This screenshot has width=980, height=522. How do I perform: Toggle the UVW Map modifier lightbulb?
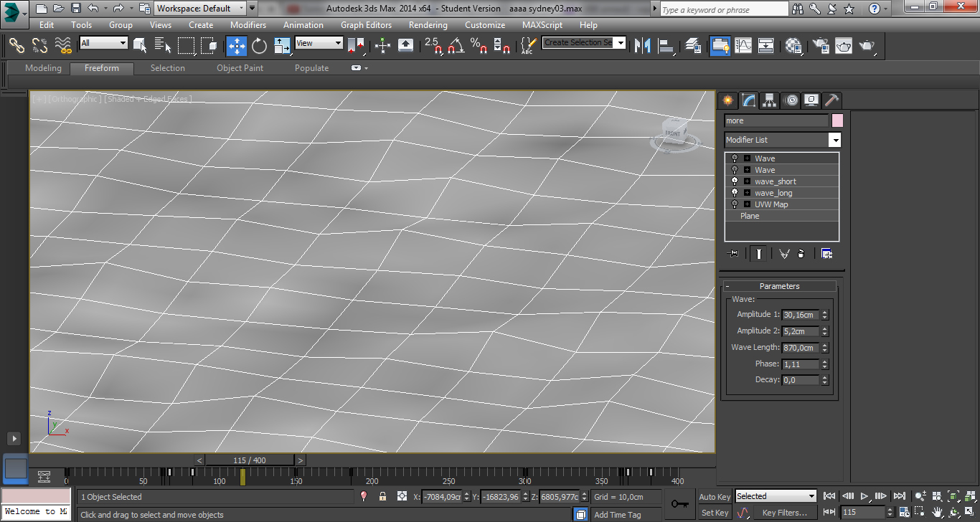click(x=735, y=204)
